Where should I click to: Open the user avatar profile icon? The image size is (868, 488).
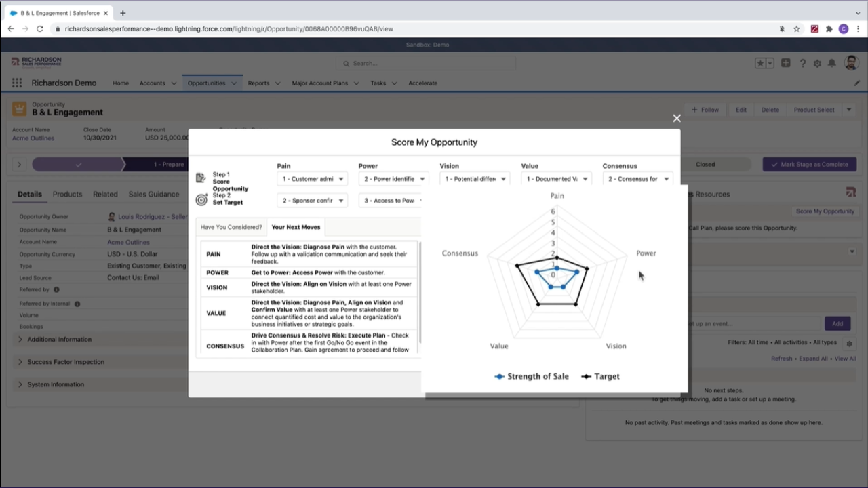point(852,62)
